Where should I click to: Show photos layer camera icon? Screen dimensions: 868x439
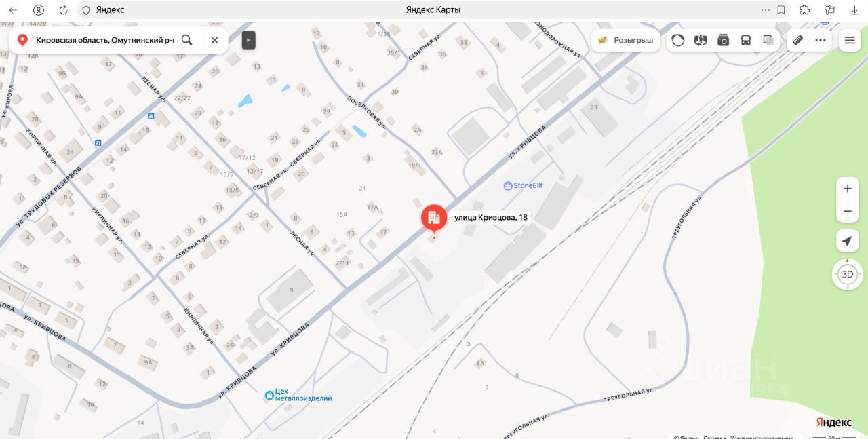(723, 40)
